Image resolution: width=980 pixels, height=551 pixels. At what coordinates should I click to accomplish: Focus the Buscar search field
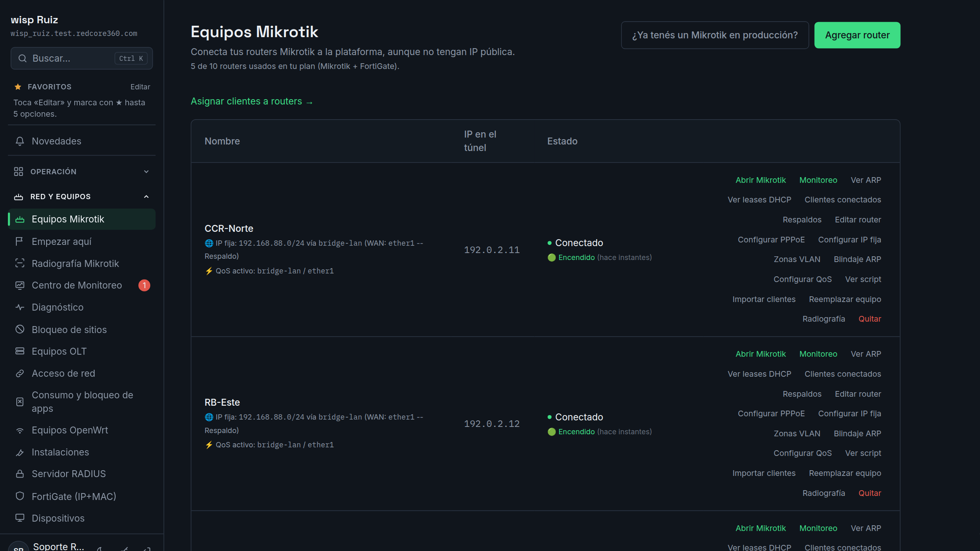pos(82,58)
